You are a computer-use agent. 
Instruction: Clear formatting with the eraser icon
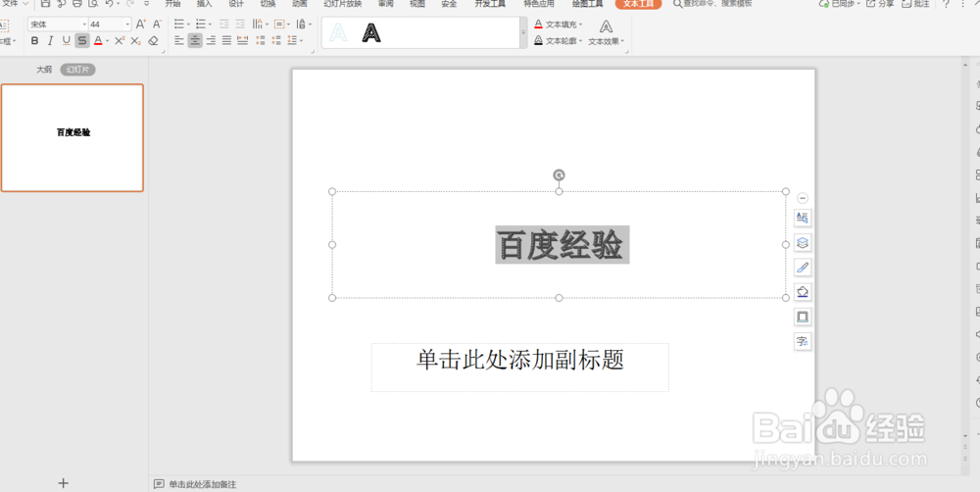coord(153,40)
